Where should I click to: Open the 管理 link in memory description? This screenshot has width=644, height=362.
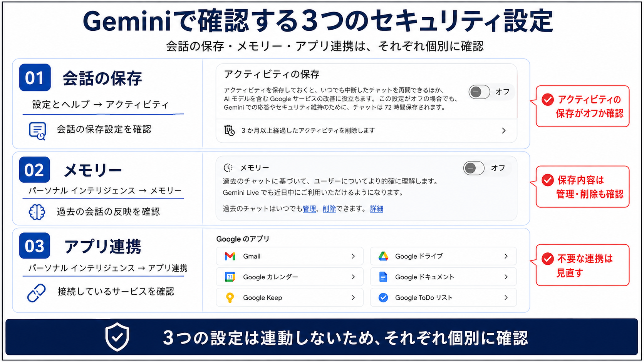click(x=309, y=209)
